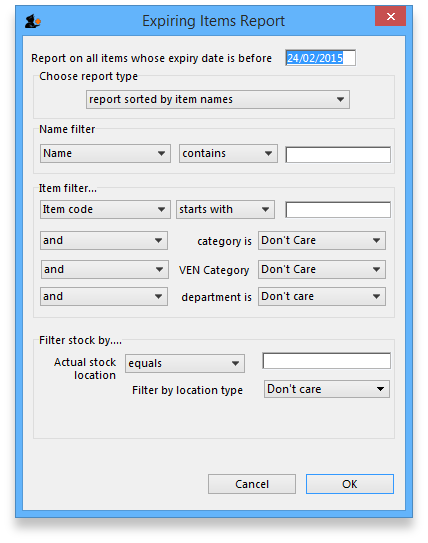Click the stock location text field

(x=327, y=361)
